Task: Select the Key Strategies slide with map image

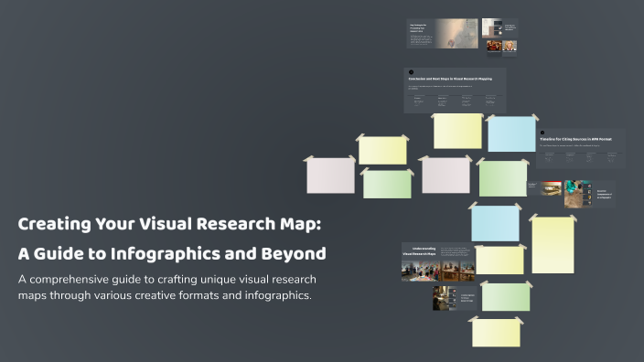Action: [443, 33]
